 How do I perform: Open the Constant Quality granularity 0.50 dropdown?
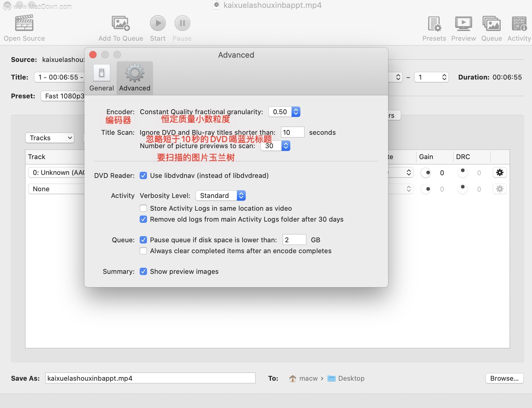(x=285, y=112)
